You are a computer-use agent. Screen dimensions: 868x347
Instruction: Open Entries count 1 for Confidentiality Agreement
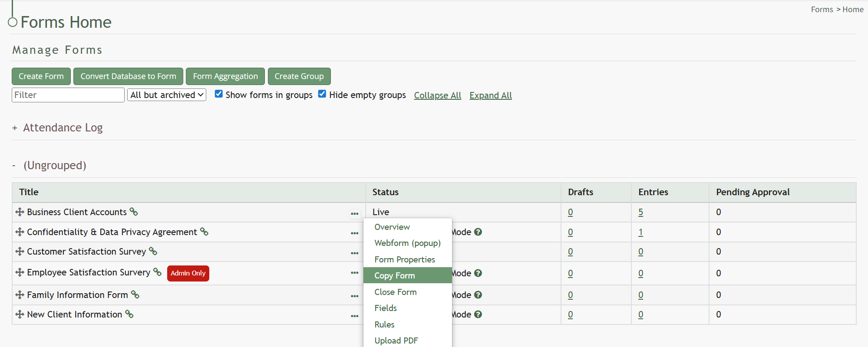point(641,232)
